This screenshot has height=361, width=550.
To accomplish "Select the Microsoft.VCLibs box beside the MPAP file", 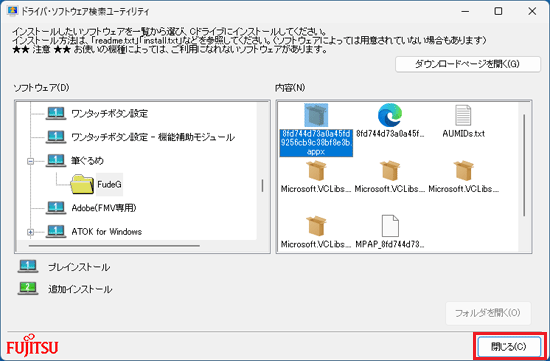I will pos(316,226).
